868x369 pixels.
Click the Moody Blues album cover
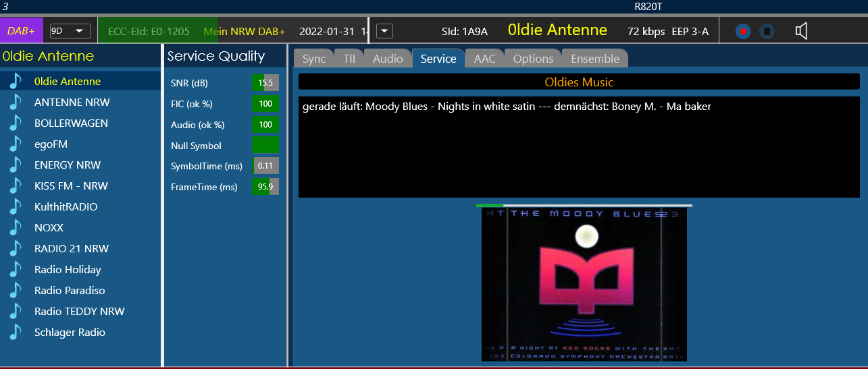[x=584, y=284]
